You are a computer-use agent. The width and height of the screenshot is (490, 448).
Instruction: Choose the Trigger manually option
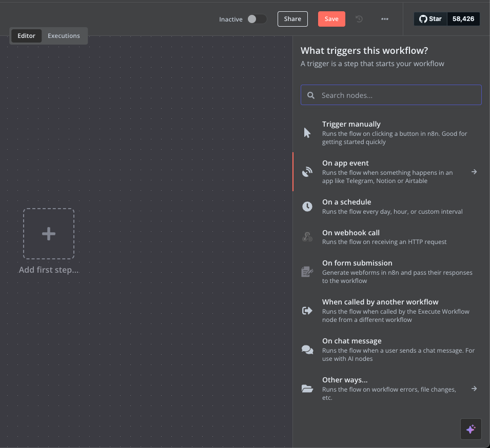[x=391, y=133]
